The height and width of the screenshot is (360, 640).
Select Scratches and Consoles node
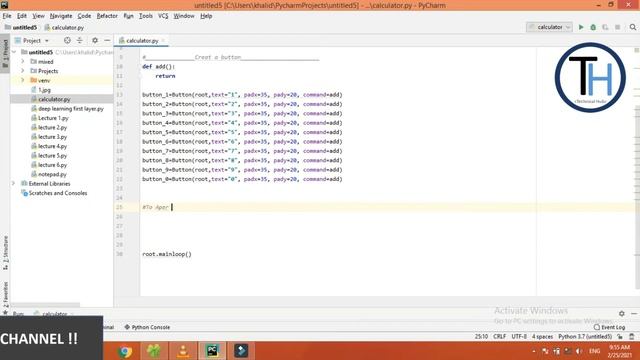pyautogui.click(x=54, y=193)
